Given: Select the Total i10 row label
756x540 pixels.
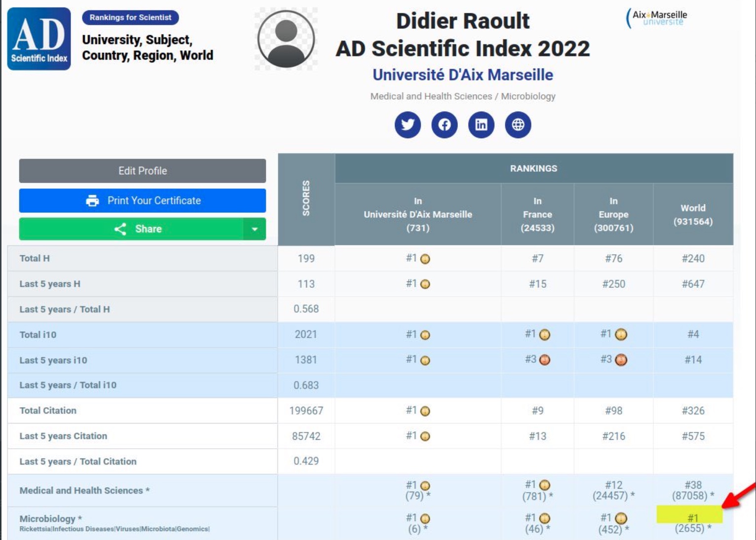Looking at the screenshot, I should (38, 335).
